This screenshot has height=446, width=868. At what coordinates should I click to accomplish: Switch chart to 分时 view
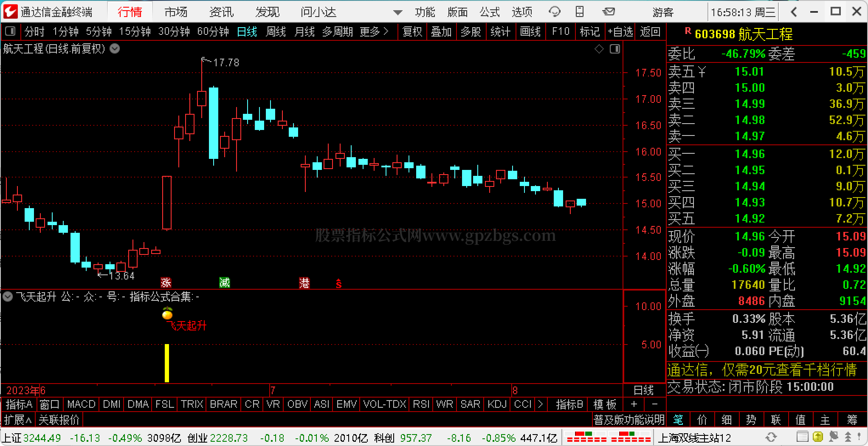[x=34, y=31]
